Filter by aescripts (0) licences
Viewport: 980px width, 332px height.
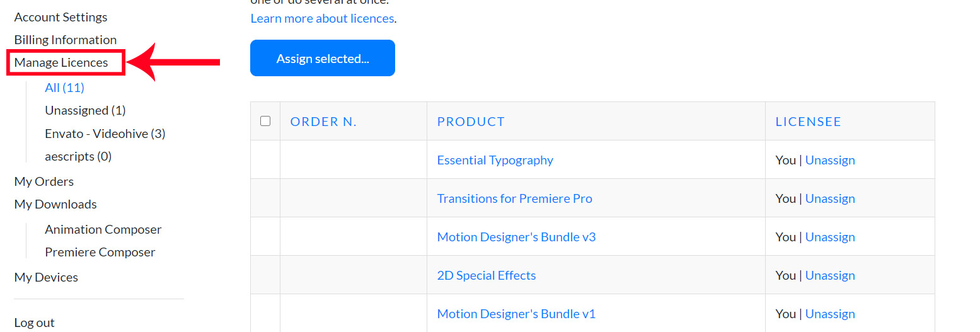pyautogui.click(x=78, y=156)
